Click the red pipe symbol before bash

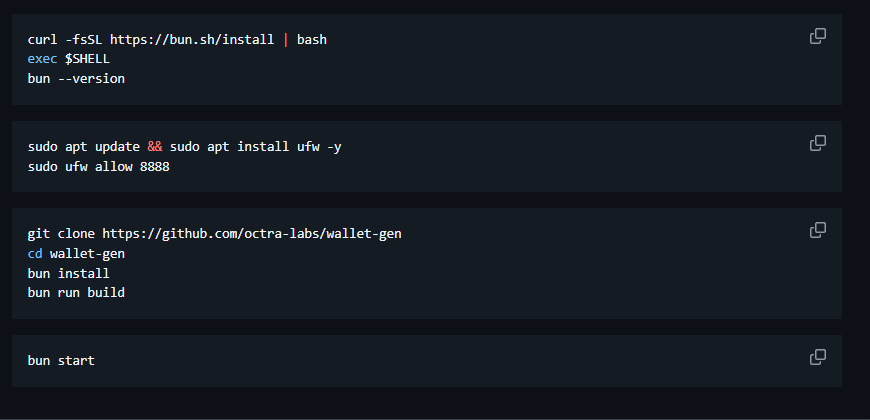(x=286, y=40)
